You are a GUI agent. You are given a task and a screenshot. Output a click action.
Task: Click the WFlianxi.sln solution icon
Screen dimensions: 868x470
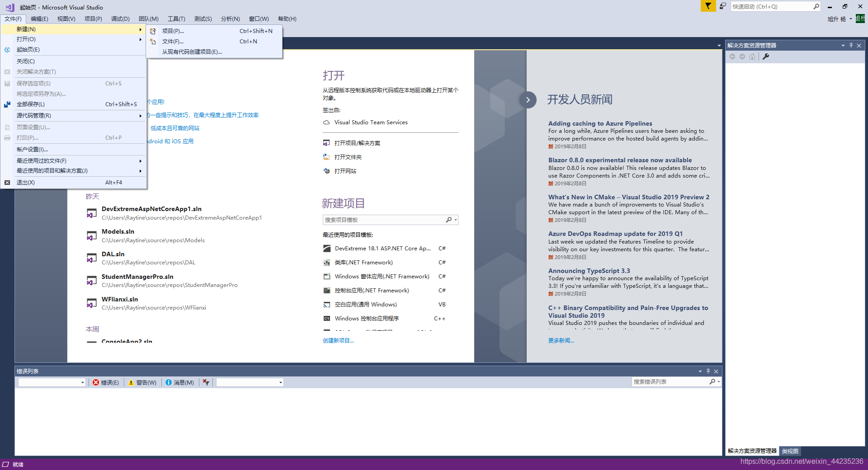(91, 303)
